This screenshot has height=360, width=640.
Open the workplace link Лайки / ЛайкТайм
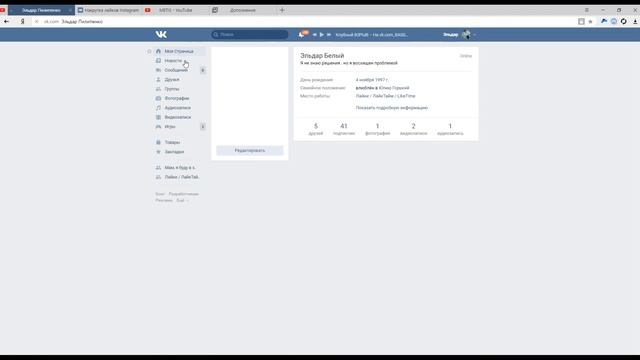(385, 96)
